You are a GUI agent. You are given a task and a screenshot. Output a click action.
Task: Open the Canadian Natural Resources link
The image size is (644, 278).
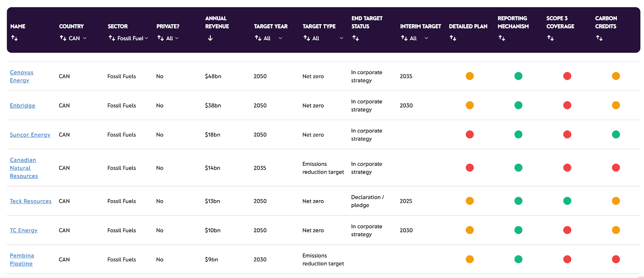pyautogui.click(x=24, y=168)
